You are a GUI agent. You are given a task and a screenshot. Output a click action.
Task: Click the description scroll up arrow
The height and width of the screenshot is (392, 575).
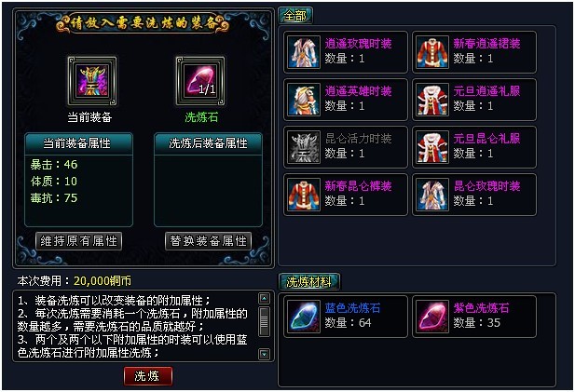click(x=264, y=299)
